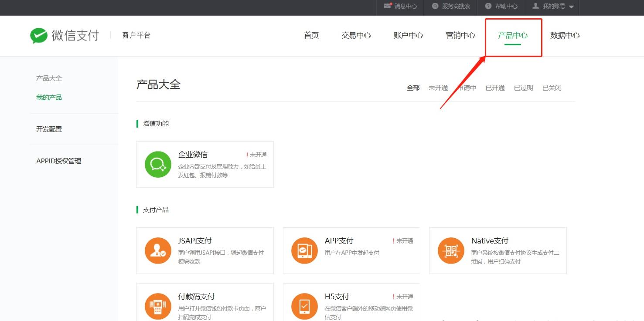Open 我的账号 menu label
This screenshot has height=321, width=644.
coord(554,6)
